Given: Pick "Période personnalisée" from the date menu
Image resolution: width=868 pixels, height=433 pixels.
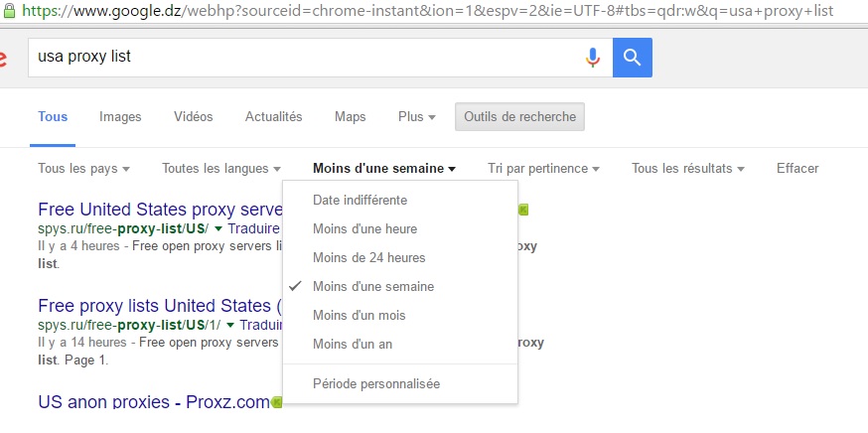Looking at the screenshot, I should (x=375, y=383).
